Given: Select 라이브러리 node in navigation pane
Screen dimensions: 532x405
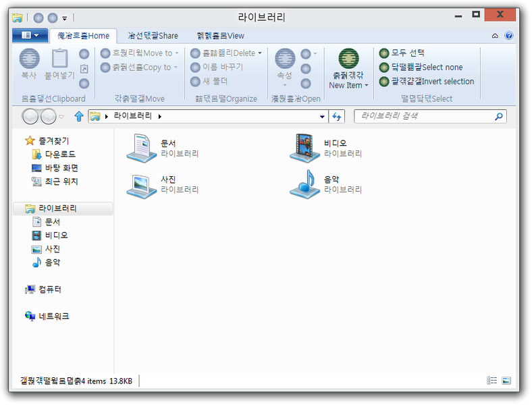Looking at the screenshot, I should [x=63, y=209].
